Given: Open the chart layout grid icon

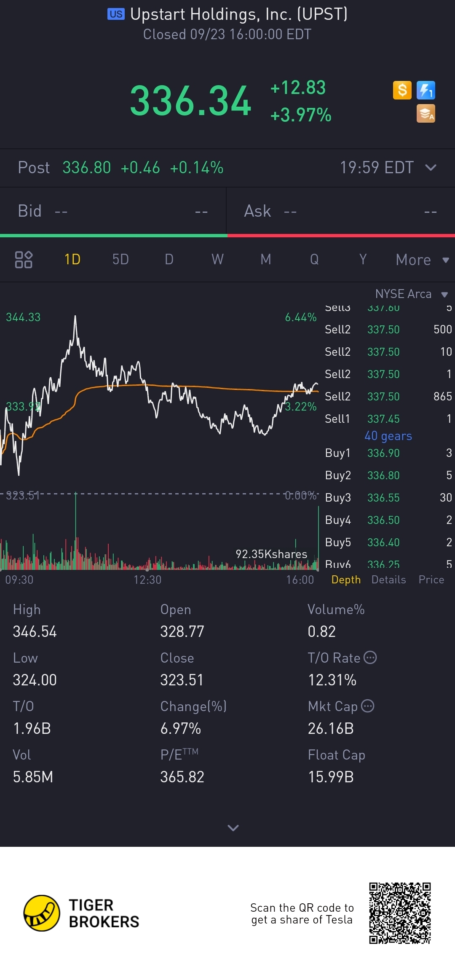Looking at the screenshot, I should point(24,260).
